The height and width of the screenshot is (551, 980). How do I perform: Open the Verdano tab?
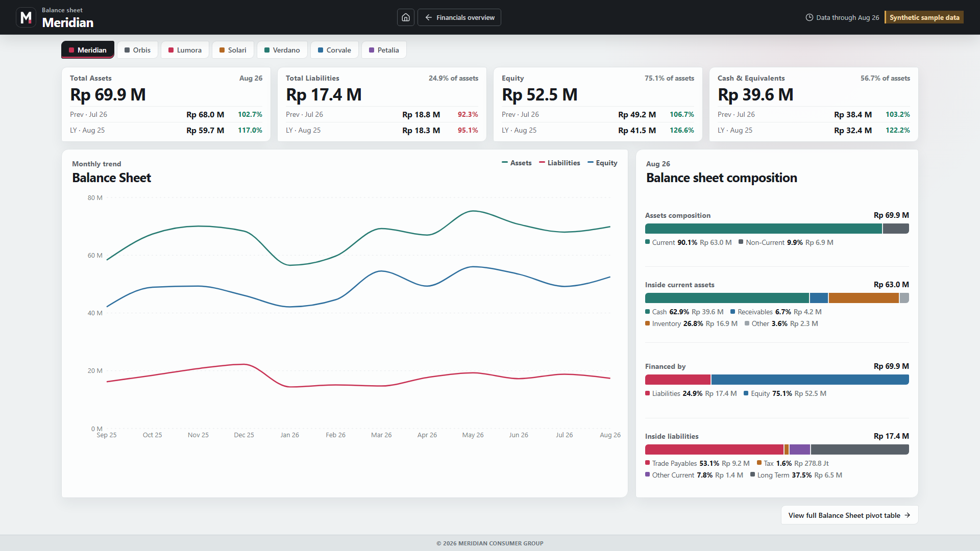[x=282, y=50]
